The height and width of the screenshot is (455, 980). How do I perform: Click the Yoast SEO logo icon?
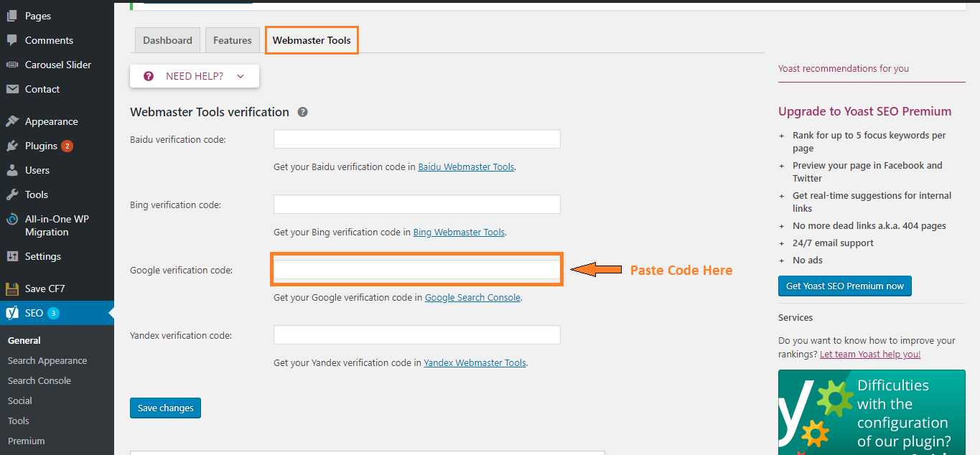12,313
